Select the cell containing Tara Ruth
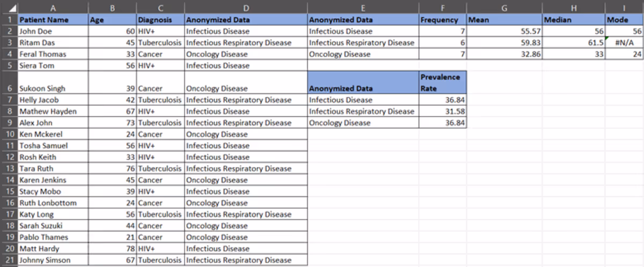The image size is (644, 267). (53, 168)
